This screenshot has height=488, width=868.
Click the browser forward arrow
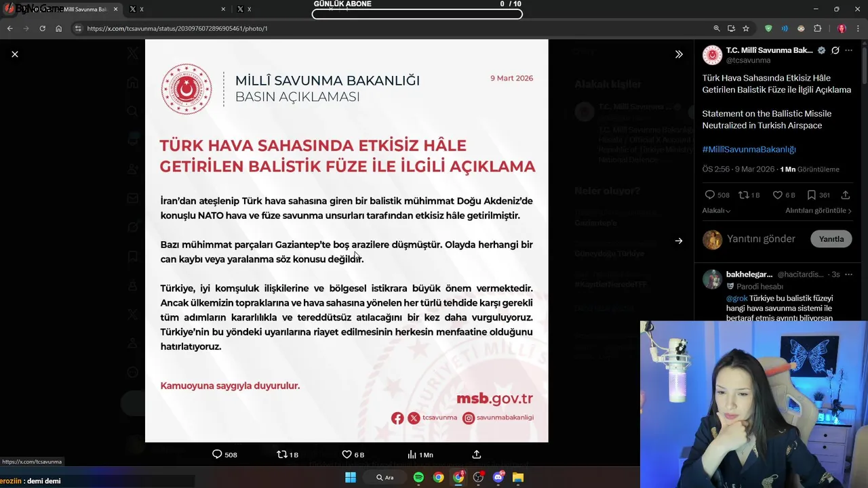tap(26, 28)
